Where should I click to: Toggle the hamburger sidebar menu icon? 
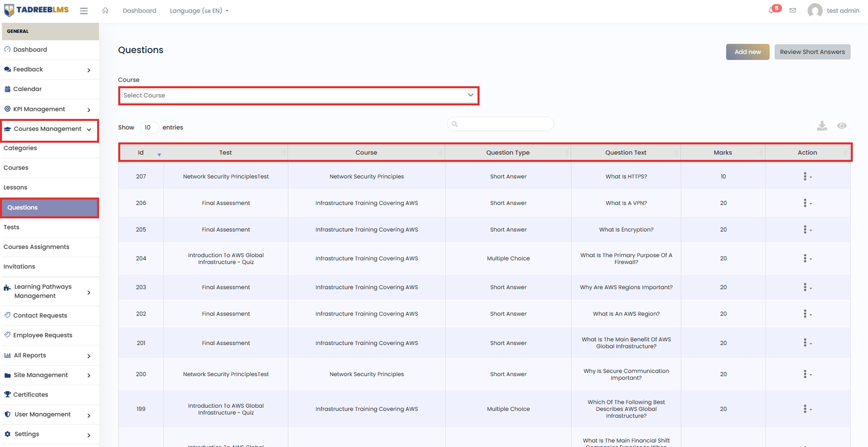[84, 11]
